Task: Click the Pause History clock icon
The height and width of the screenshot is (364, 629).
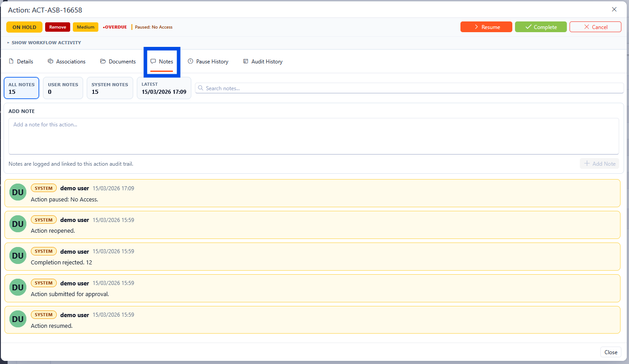Action: click(190, 62)
